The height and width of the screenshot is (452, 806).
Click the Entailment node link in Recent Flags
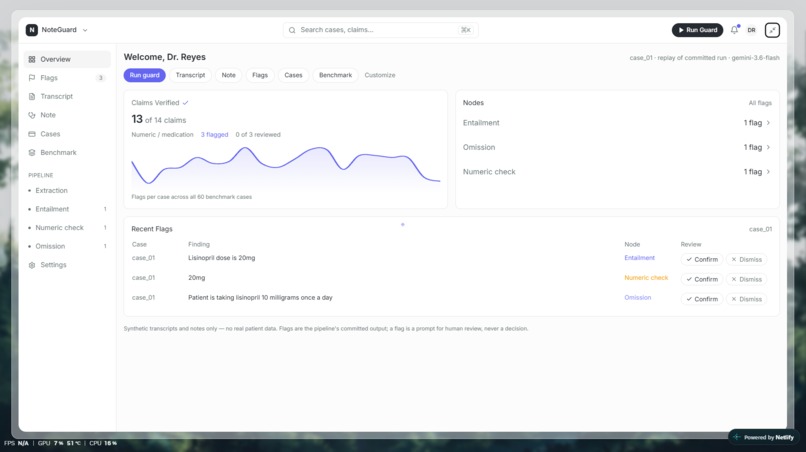[x=639, y=258]
